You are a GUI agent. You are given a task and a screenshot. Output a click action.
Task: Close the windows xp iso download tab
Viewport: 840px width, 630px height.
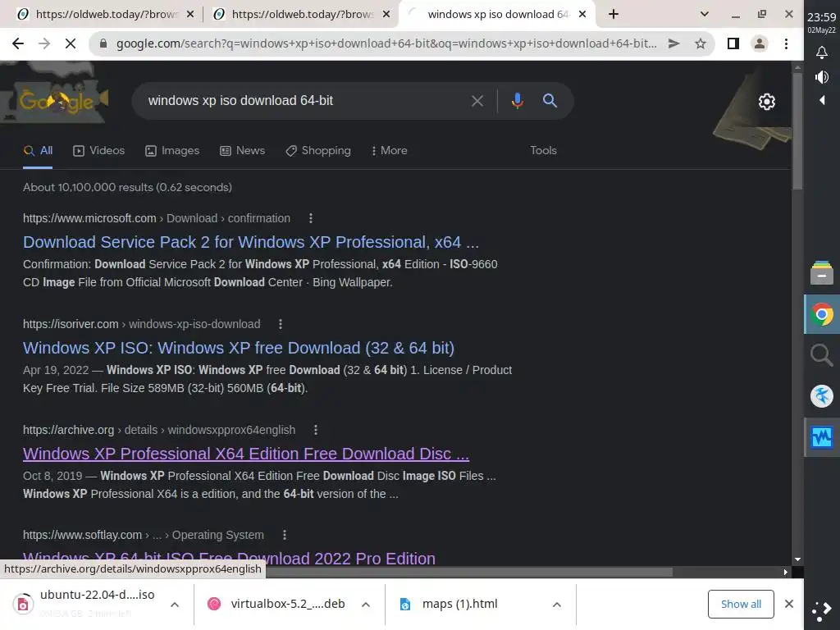click(x=583, y=15)
